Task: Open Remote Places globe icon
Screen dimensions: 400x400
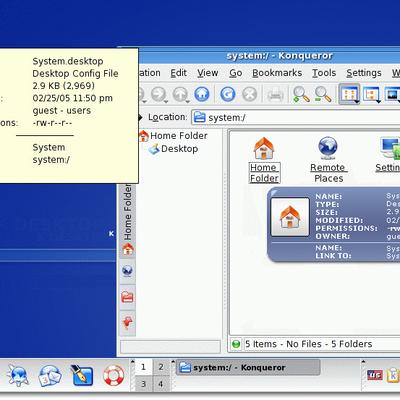Action: pos(328,160)
